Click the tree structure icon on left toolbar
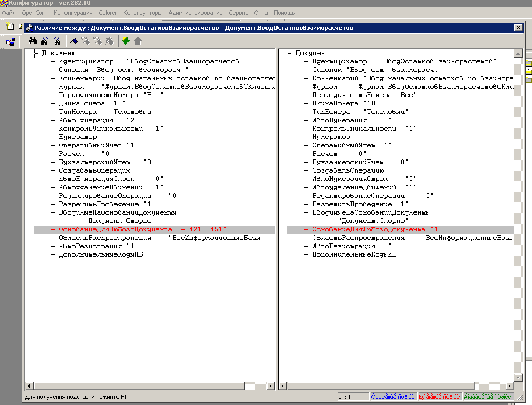 point(10,41)
